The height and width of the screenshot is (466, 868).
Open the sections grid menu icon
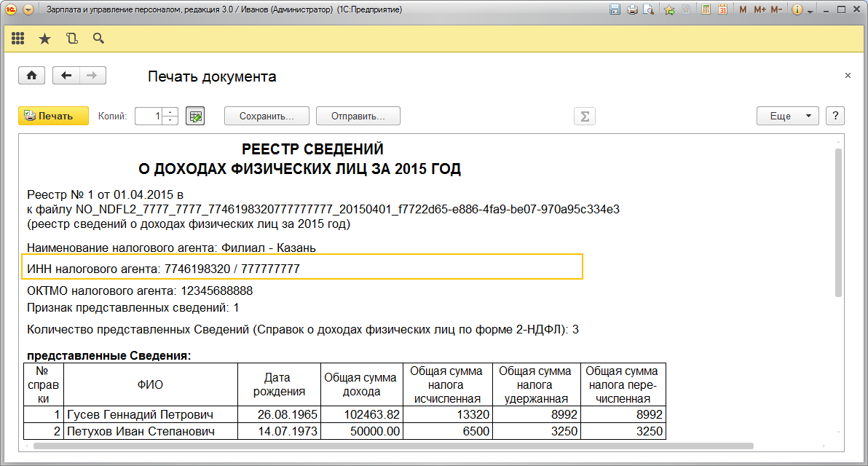pos(17,38)
